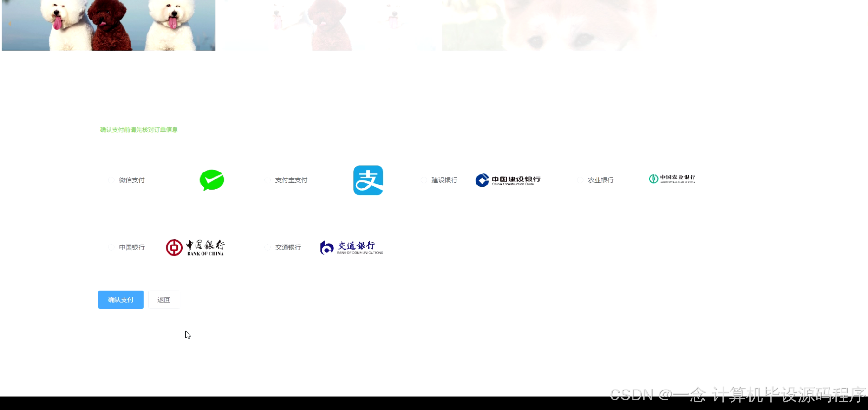
Task: Click the Bank of Communications logo
Action: 352,247
